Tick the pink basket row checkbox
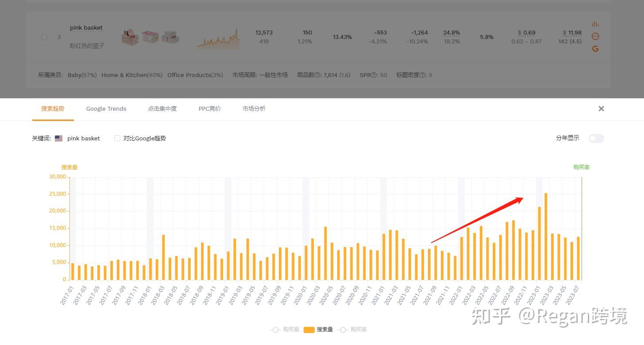The height and width of the screenshot is (345, 644). [x=44, y=37]
